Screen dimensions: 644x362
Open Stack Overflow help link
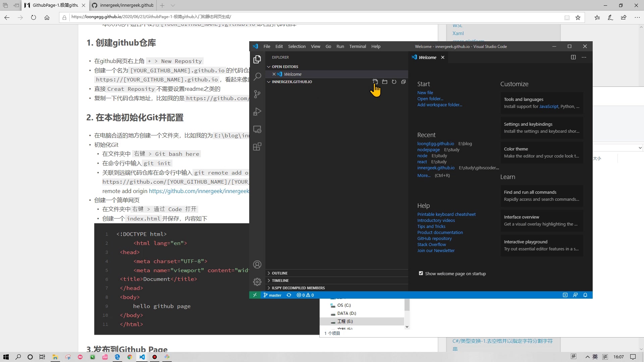point(432,244)
